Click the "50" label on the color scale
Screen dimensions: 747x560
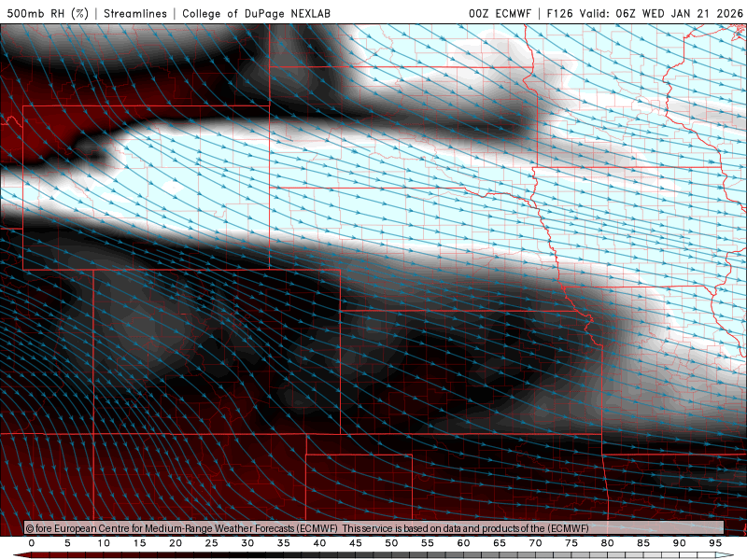[x=391, y=543]
